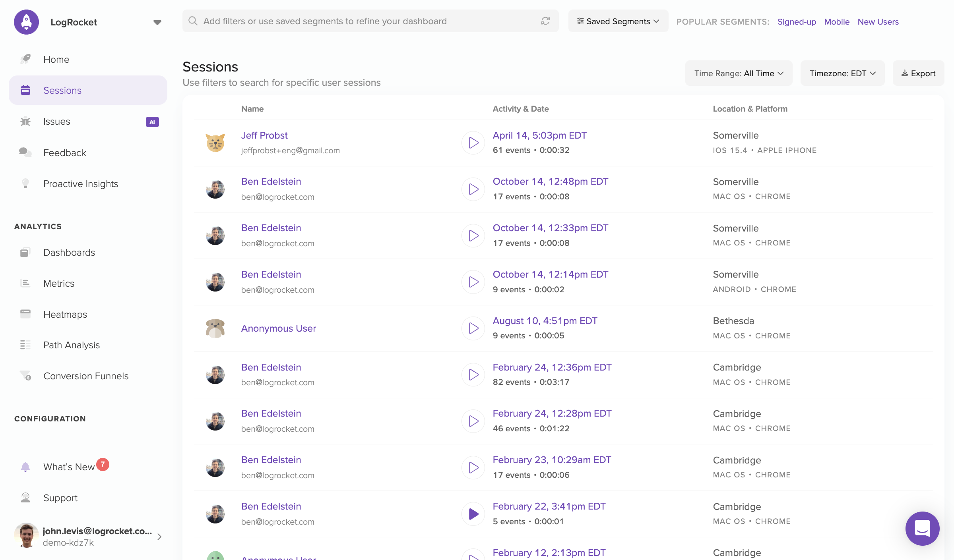Image resolution: width=954 pixels, height=560 pixels.
Task: Click the Feedback sidebar icon
Action: [x=25, y=152]
